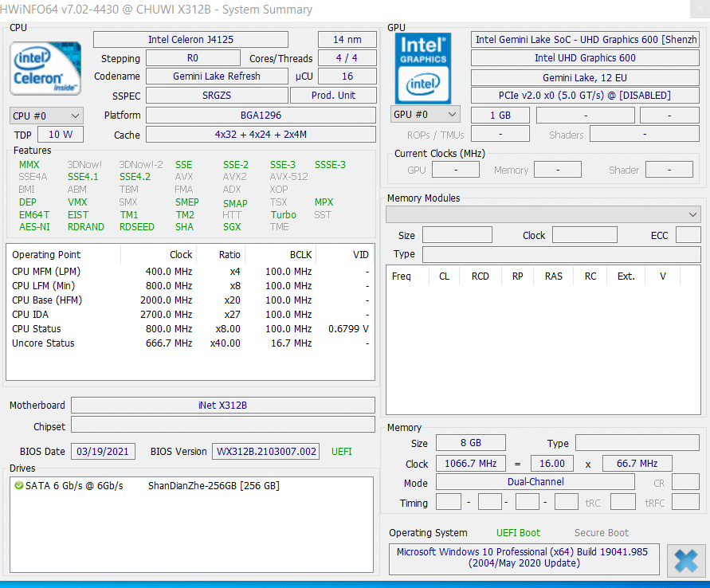Expand the Memory Modules dropdown

pyautogui.click(x=543, y=214)
